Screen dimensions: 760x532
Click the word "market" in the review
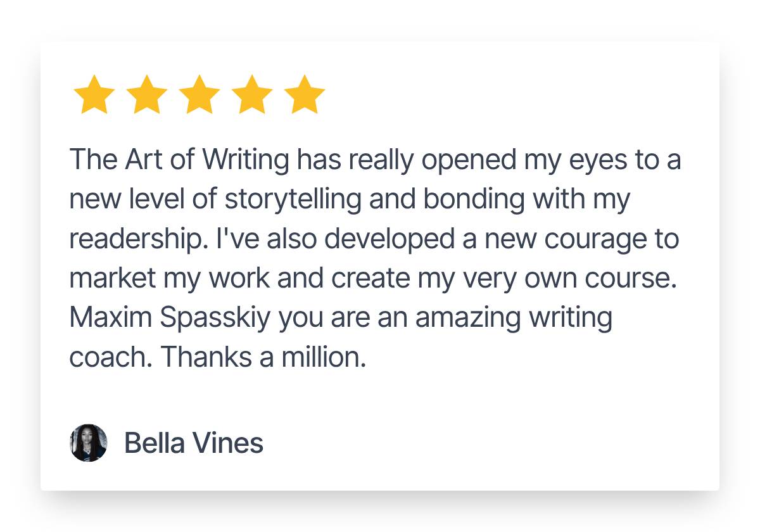tap(108, 279)
